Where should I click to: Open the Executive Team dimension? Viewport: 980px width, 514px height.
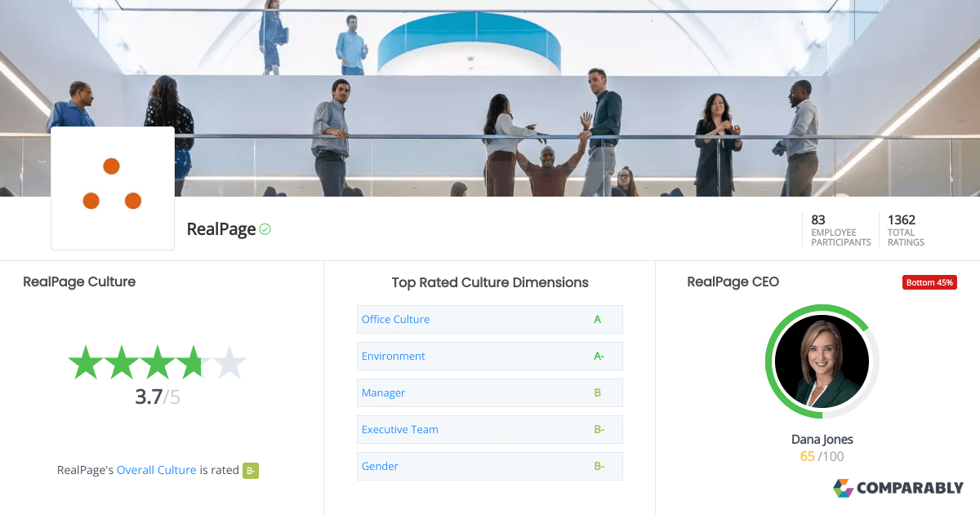point(490,429)
